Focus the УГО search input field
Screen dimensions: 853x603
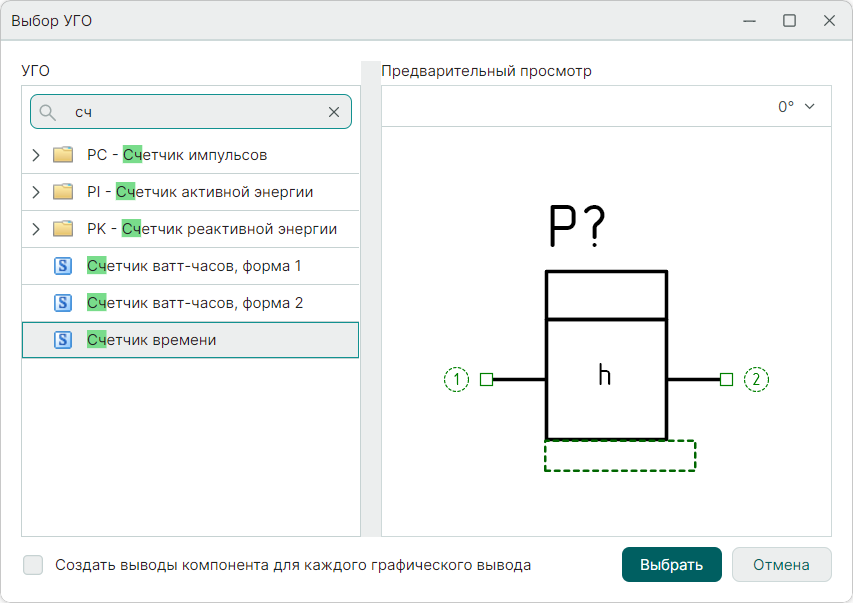[191, 112]
